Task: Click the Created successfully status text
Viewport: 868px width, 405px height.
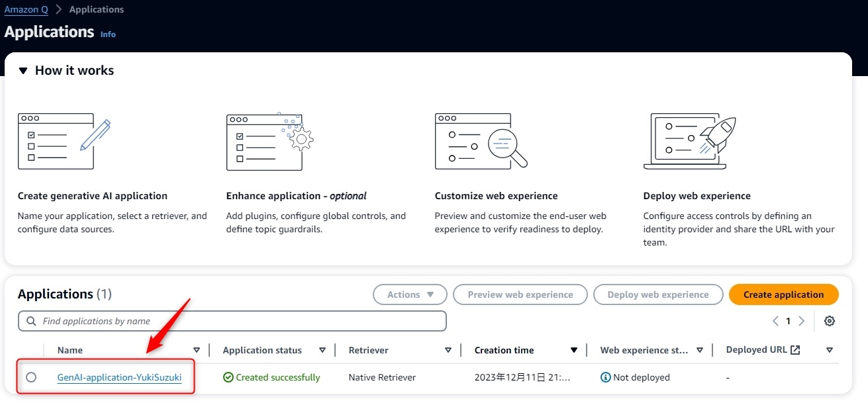Action: [278, 377]
